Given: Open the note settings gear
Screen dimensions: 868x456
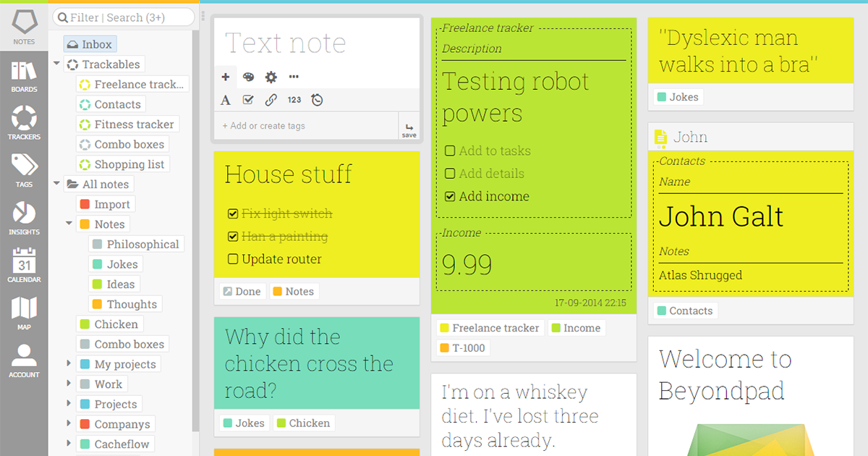Looking at the screenshot, I should 271,77.
